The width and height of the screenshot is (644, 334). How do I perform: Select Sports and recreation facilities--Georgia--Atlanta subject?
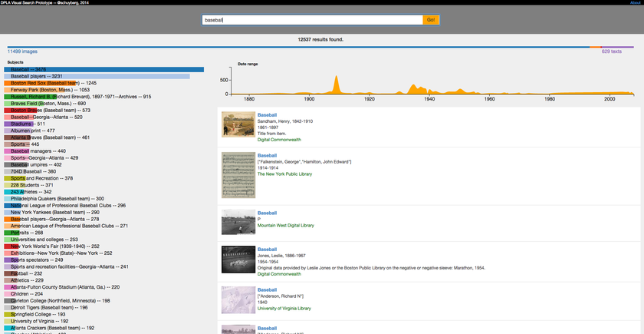(x=66, y=266)
